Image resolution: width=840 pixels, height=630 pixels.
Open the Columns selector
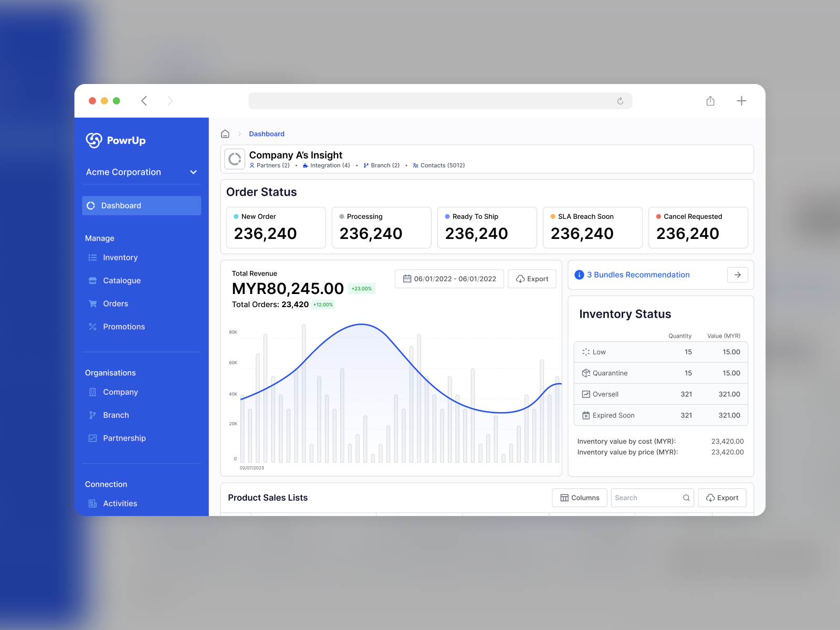pos(580,498)
